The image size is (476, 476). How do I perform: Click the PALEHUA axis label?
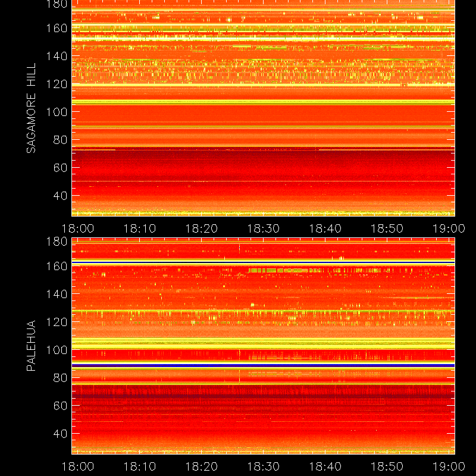(32, 346)
